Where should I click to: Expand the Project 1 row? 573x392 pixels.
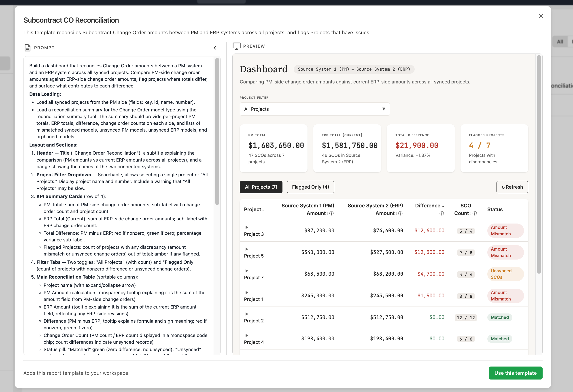point(247,293)
